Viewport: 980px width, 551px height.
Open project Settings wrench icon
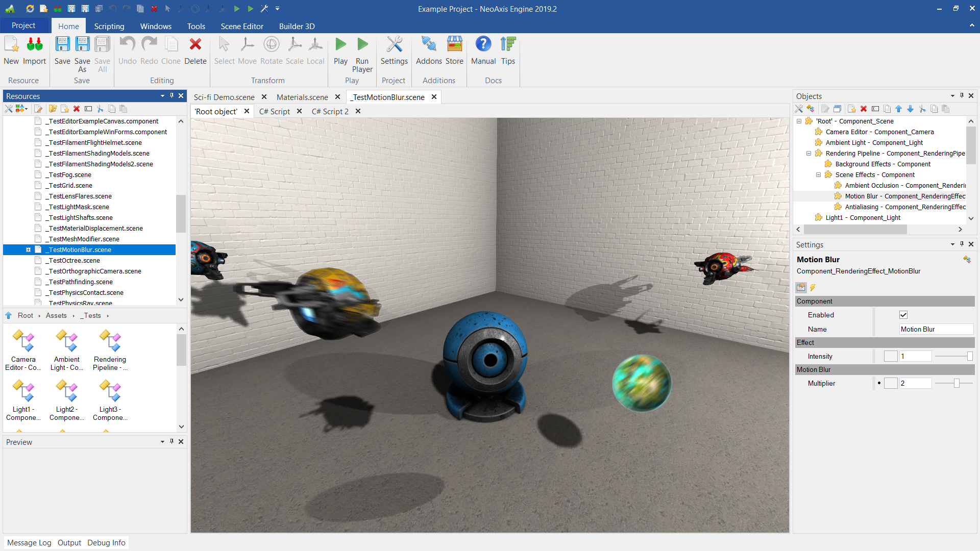394,45
